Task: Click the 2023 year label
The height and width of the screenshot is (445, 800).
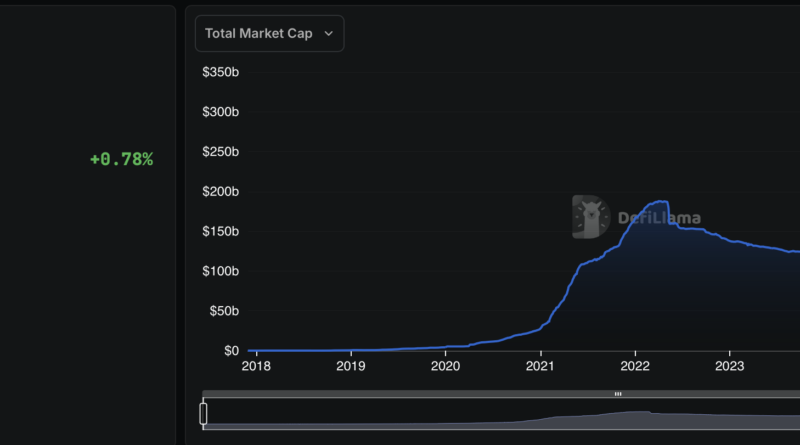Action: click(x=730, y=366)
